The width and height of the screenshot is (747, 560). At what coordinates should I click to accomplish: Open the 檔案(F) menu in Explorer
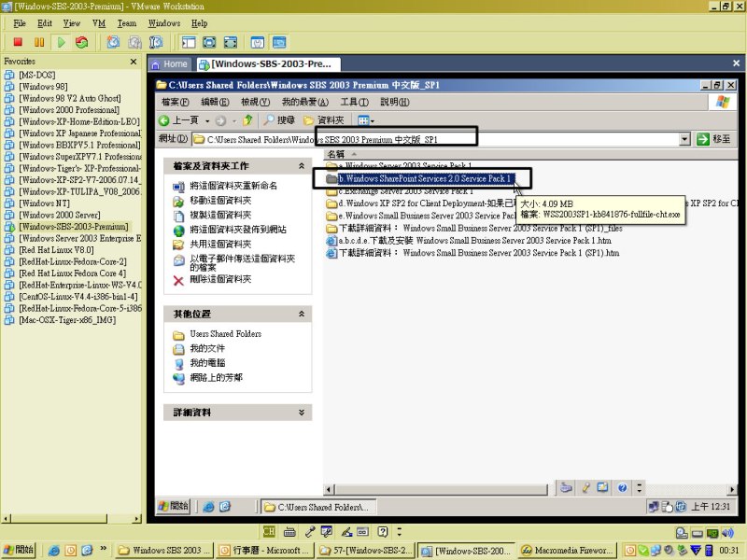(x=176, y=102)
